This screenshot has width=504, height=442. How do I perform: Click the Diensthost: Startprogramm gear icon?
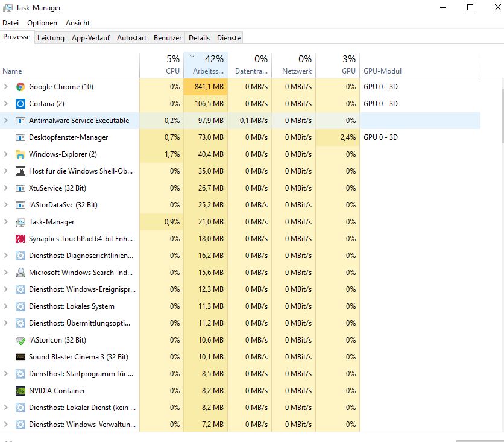20,373
